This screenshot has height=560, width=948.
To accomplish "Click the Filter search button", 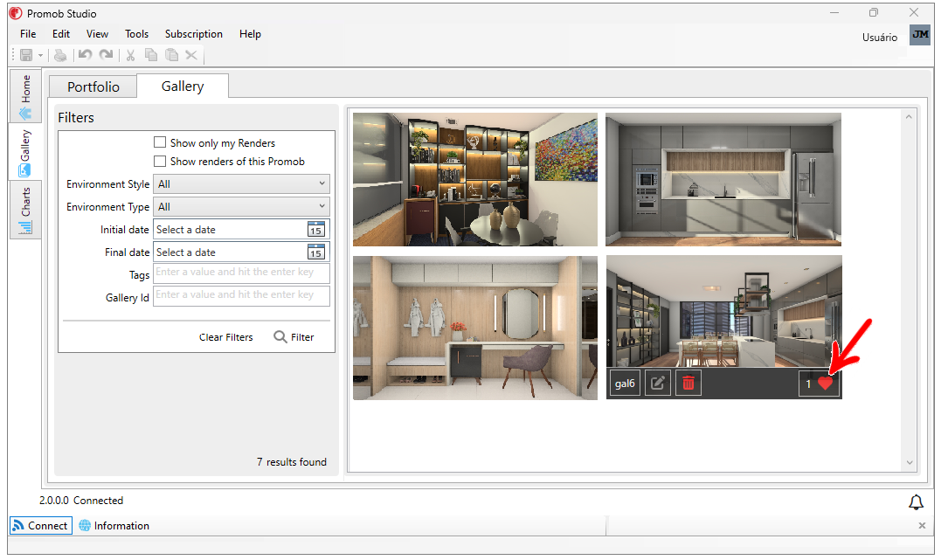I will [294, 337].
